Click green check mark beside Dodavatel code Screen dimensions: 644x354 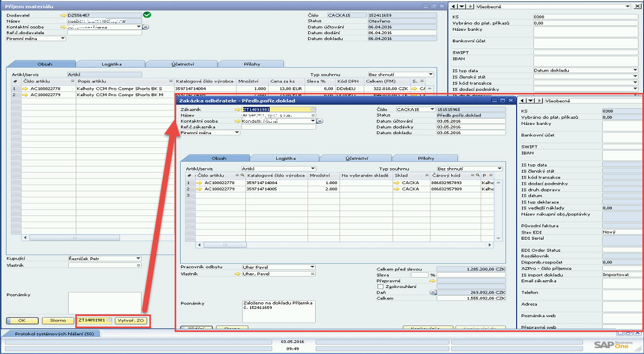coord(147,15)
